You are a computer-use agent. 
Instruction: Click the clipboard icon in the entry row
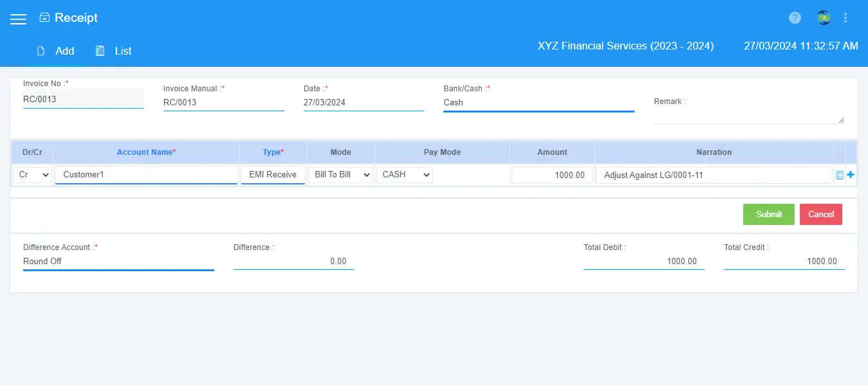click(x=840, y=175)
